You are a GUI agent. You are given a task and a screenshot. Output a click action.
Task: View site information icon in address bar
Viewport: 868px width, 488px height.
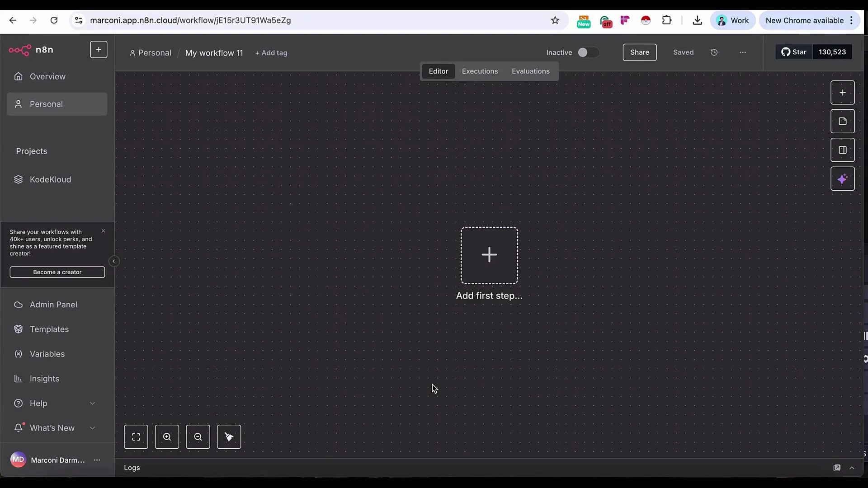[79, 20]
